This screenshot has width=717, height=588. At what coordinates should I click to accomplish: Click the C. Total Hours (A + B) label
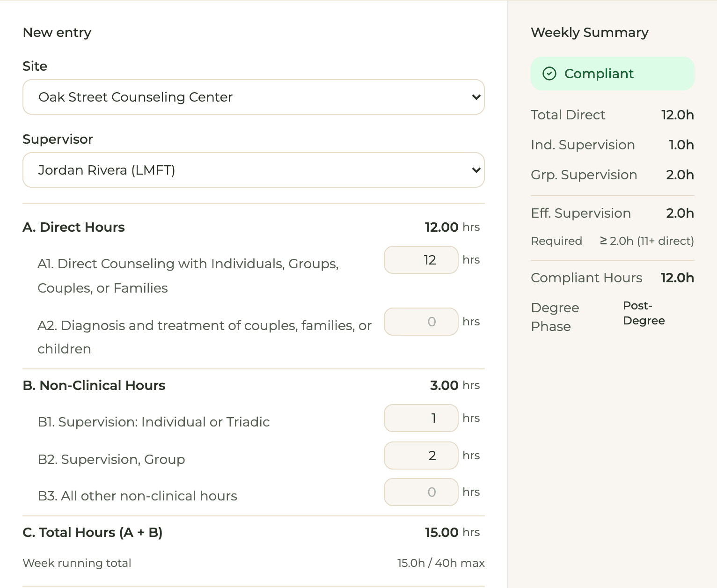point(93,532)
